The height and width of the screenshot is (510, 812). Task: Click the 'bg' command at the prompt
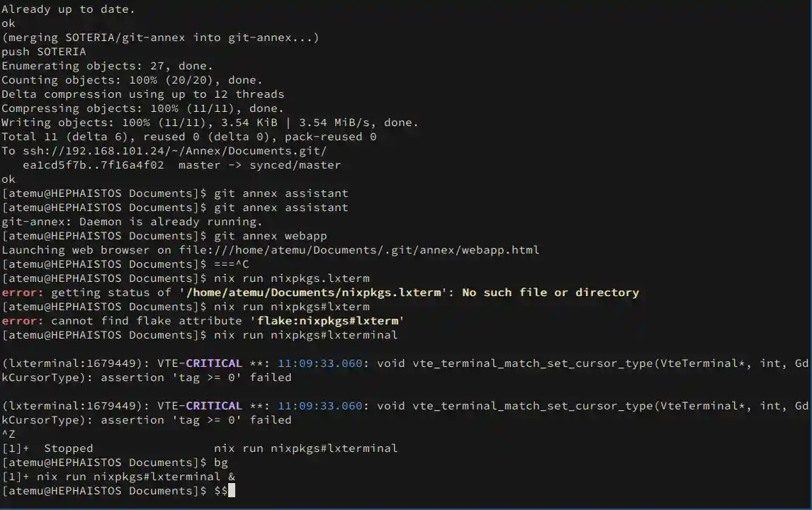tap(221, 463)
